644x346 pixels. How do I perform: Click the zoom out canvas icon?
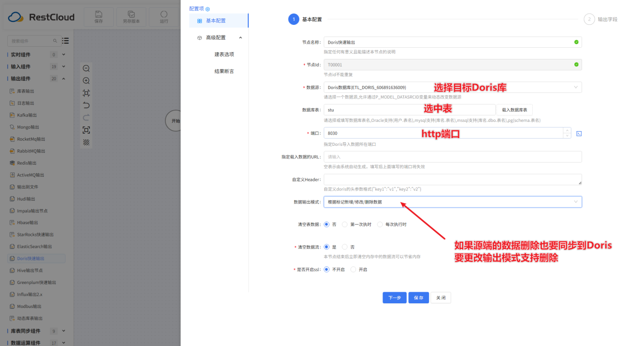pyautogui.click(x=86, y=69)
